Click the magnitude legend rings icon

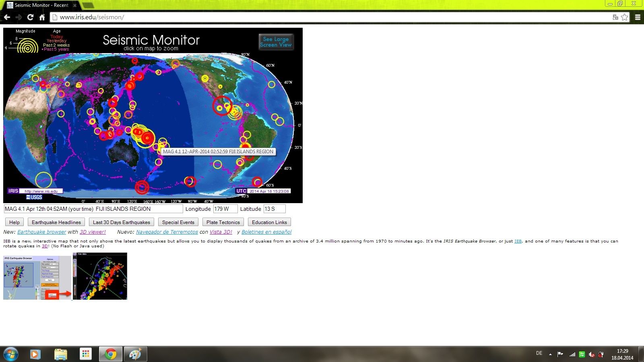(x=27, y=46)
